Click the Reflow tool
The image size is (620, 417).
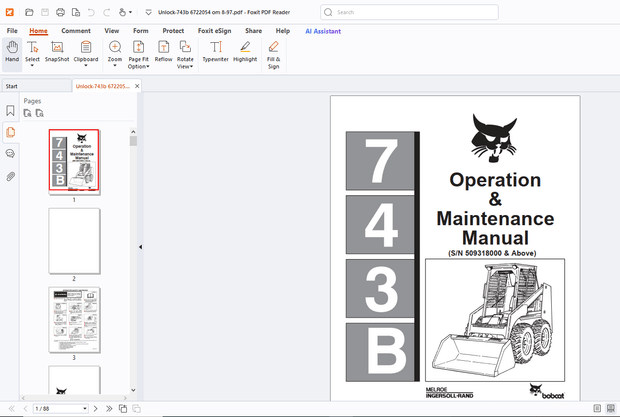[x=163, y=51]
